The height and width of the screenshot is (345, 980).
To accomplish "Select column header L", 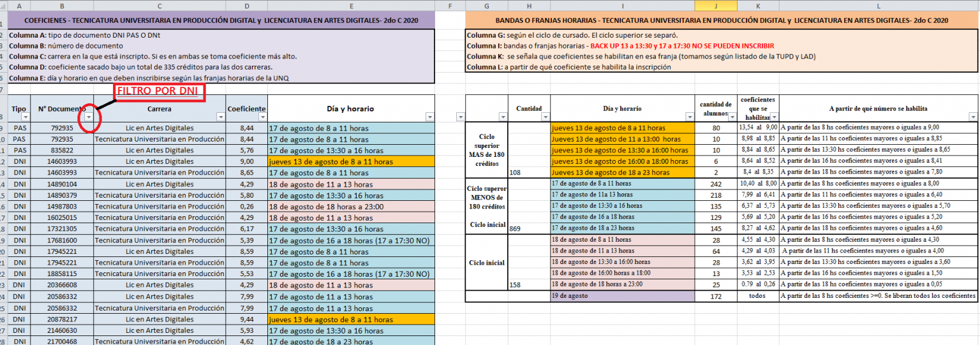I will coord(879,6).
